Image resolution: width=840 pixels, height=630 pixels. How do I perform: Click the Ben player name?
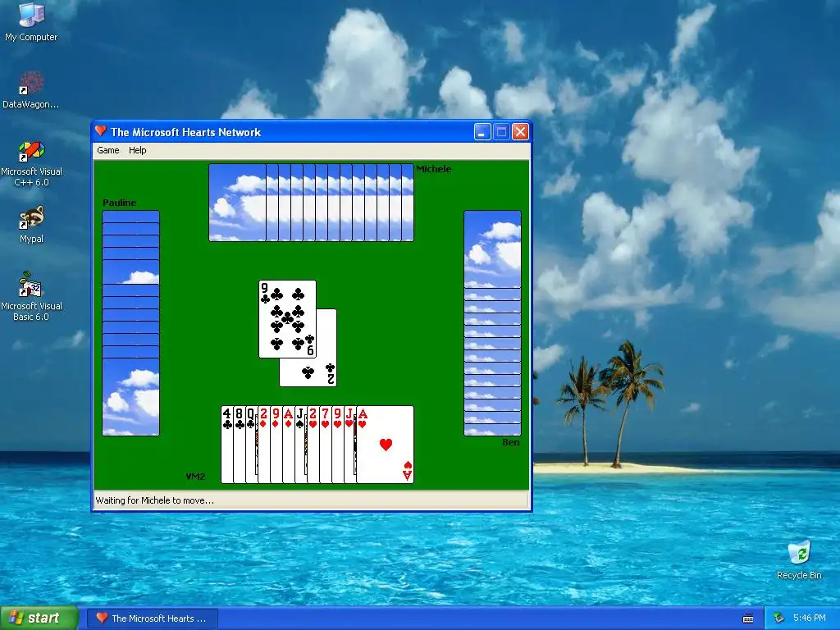coord(510,442)
